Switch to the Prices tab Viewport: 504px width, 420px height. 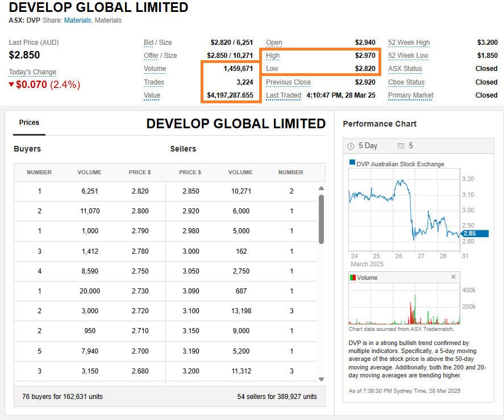click(29, 123)
